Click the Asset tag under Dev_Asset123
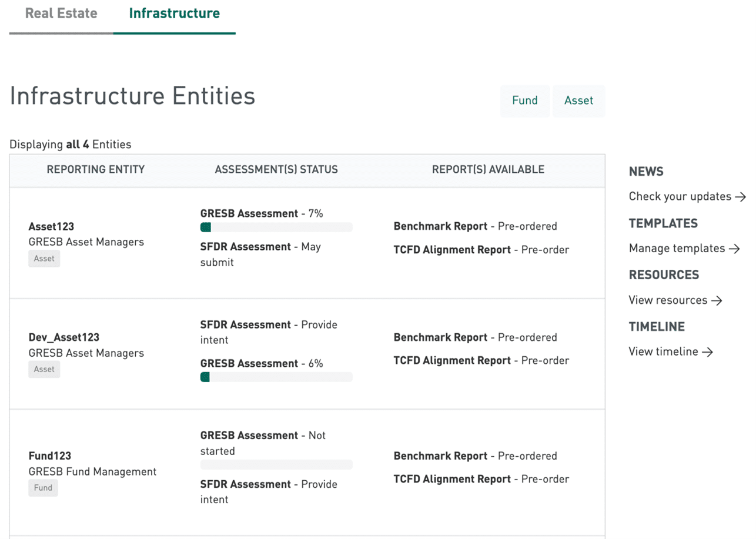Image resolution: width=756 pixels, height=539 pixels. [x=44, y=369]
